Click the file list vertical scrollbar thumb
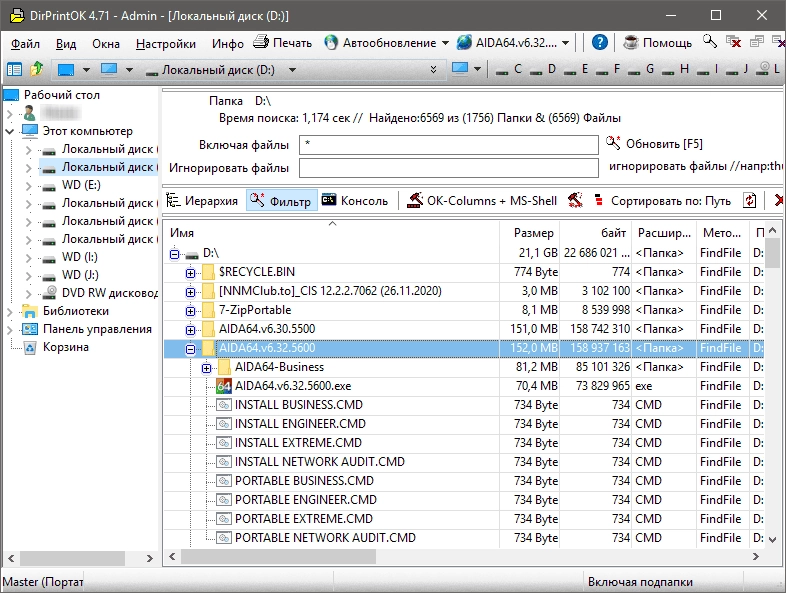Image resolution: width=786 pixels, height=593 pixels. [x=772, y=252]
